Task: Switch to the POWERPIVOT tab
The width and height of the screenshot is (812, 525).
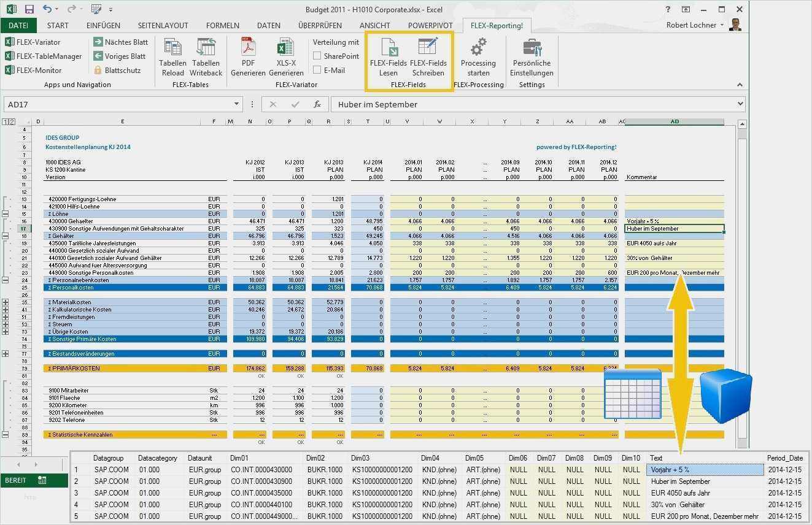Action: point(430,26)
